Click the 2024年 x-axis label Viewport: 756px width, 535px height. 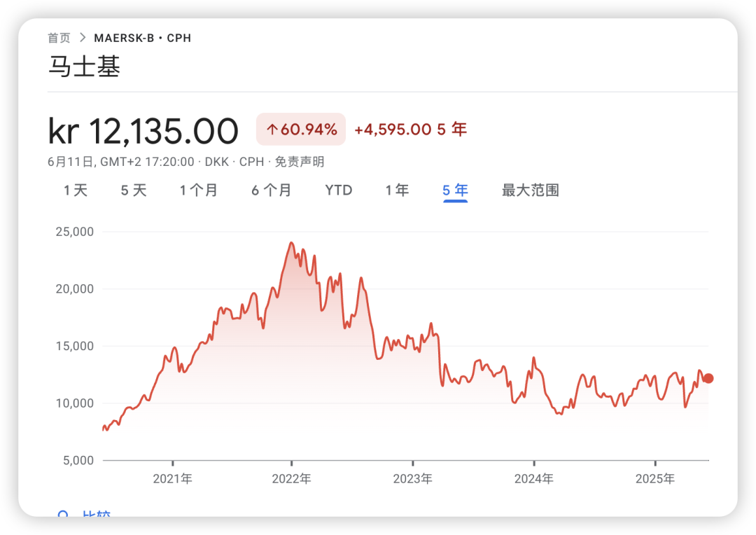pyautogui.click(x=533, y=479)
